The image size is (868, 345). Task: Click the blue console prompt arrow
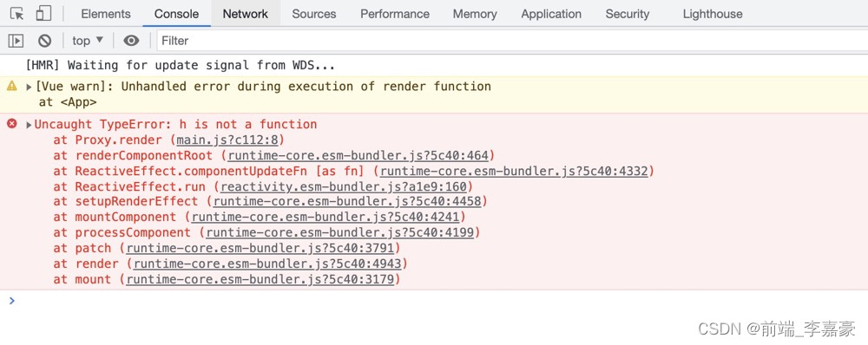point(12,300)
